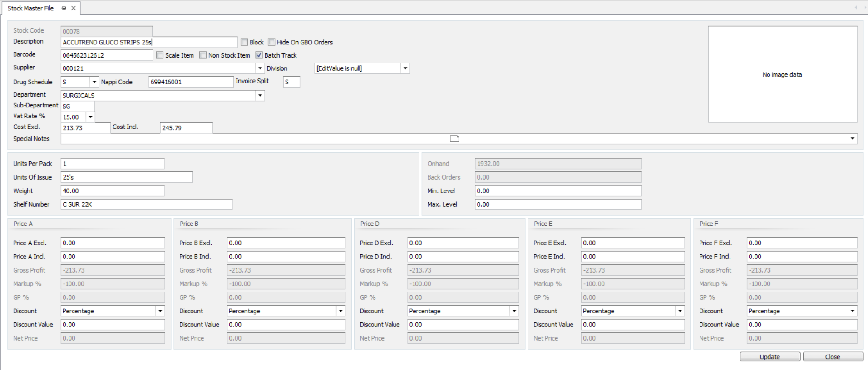Image resolution: width=868 pixels, height=370 pixels.
Task: Expand the Division dropdown
Action: point(405,68)
